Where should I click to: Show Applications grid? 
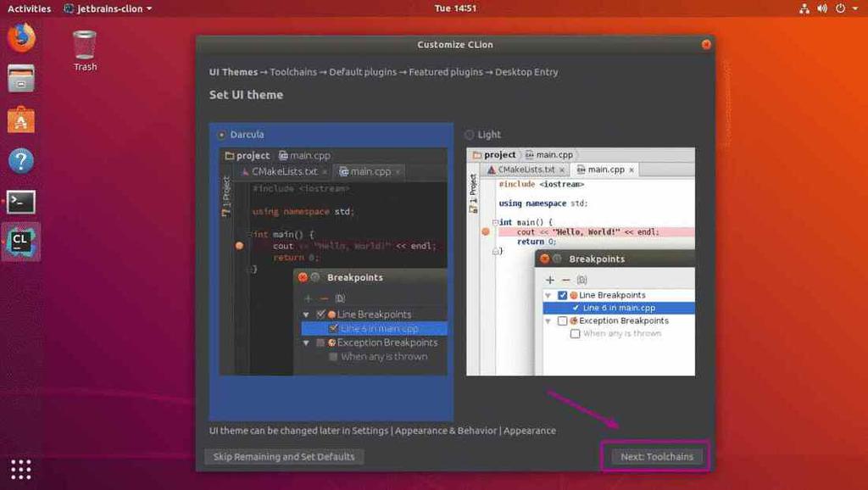pyautogui.click(x=21, y=469)
